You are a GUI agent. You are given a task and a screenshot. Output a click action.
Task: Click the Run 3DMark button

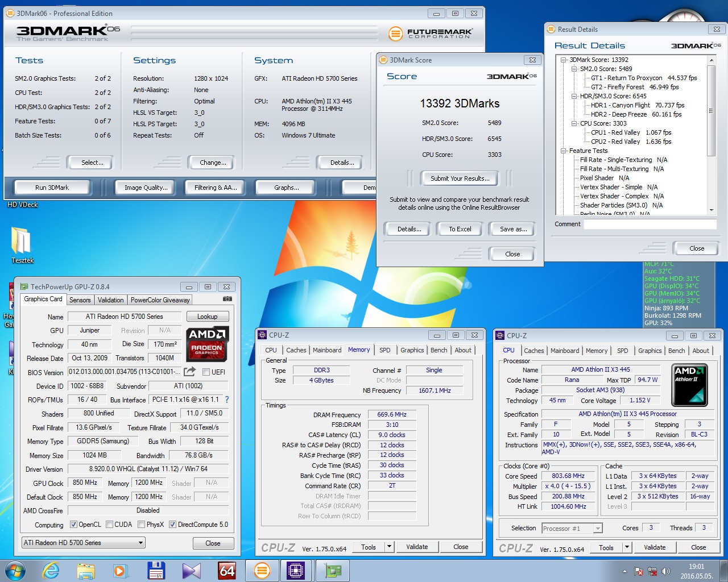pos(52,188)
